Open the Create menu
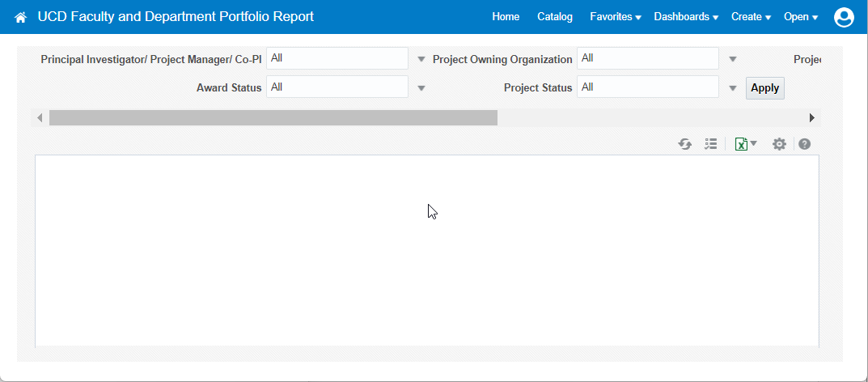Viewport: 868px width, 382px height. coord(751,17)
